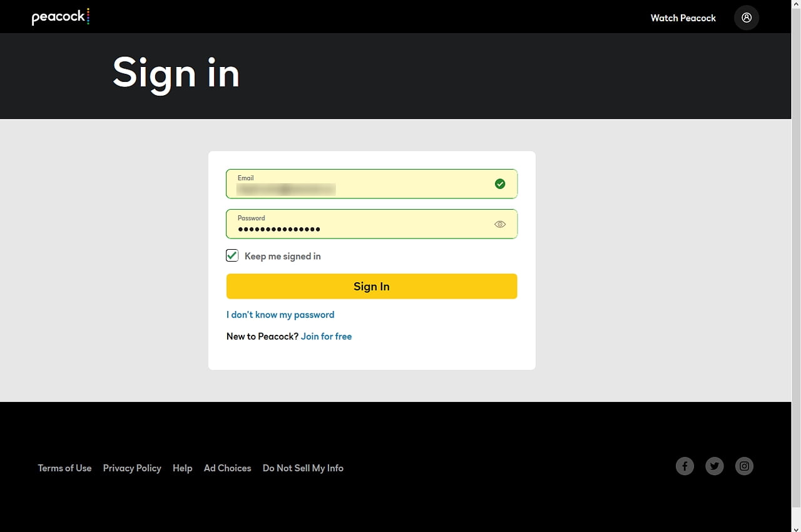Screen dimensions: 801x532
Task: Click the 'Keep me signed in' label text
Action: 283,256
